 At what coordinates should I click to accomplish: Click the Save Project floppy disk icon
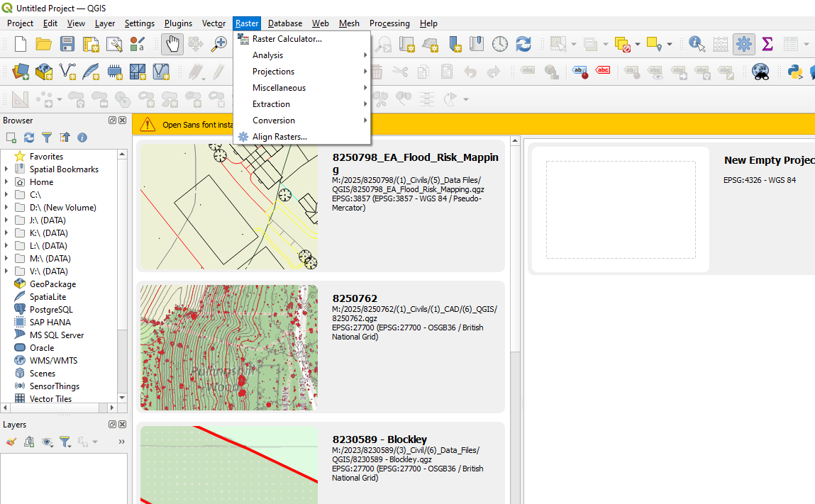(x=67, y=44)
